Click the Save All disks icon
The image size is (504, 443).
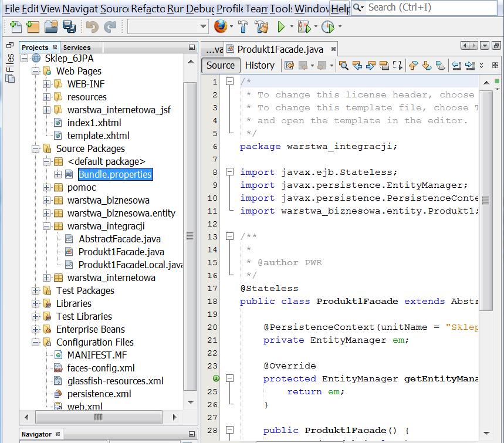69,27
